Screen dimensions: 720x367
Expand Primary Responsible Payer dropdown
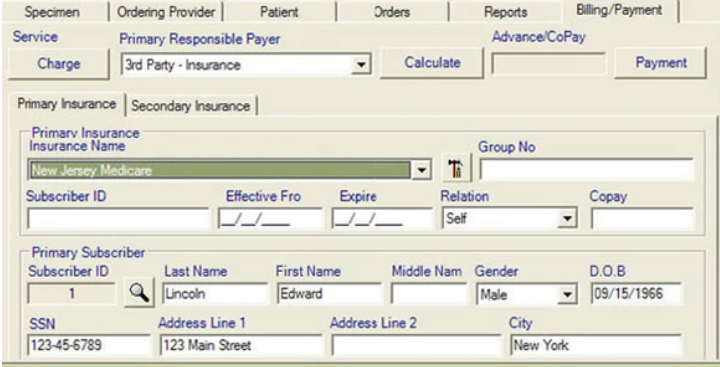(x=361, y=65)
